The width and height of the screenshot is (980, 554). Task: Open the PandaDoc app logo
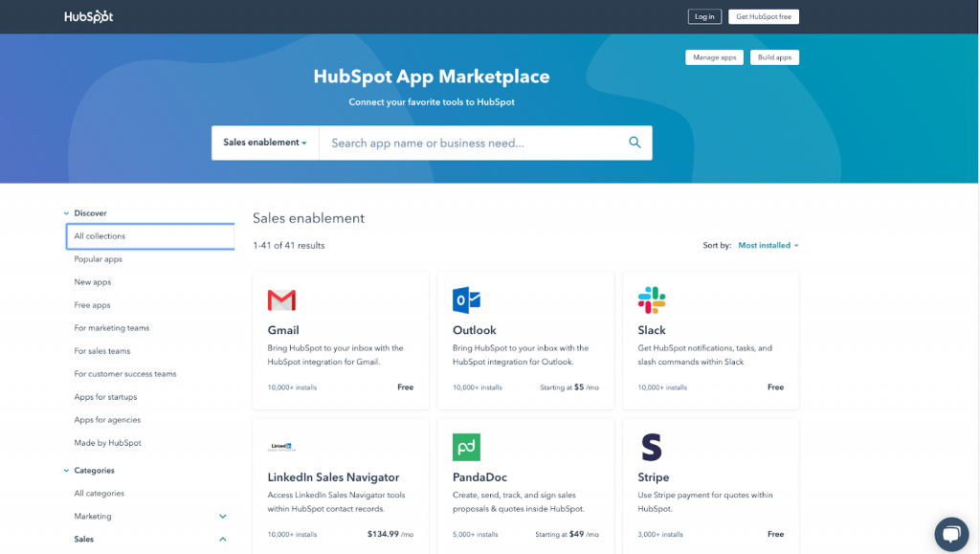coord(466,447)
